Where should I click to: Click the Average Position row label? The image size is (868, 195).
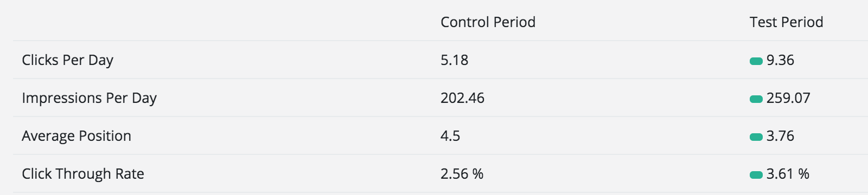(76, 136)
